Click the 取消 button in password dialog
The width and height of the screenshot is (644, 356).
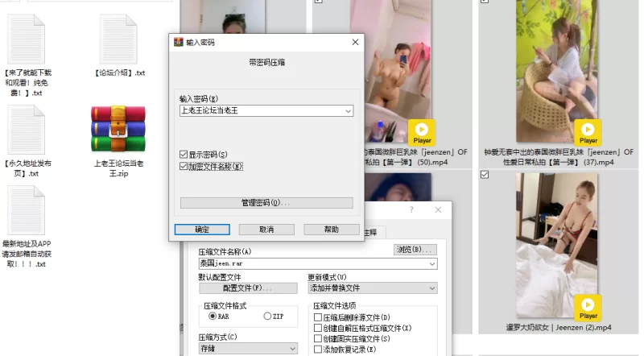click(x=266, y=230)
